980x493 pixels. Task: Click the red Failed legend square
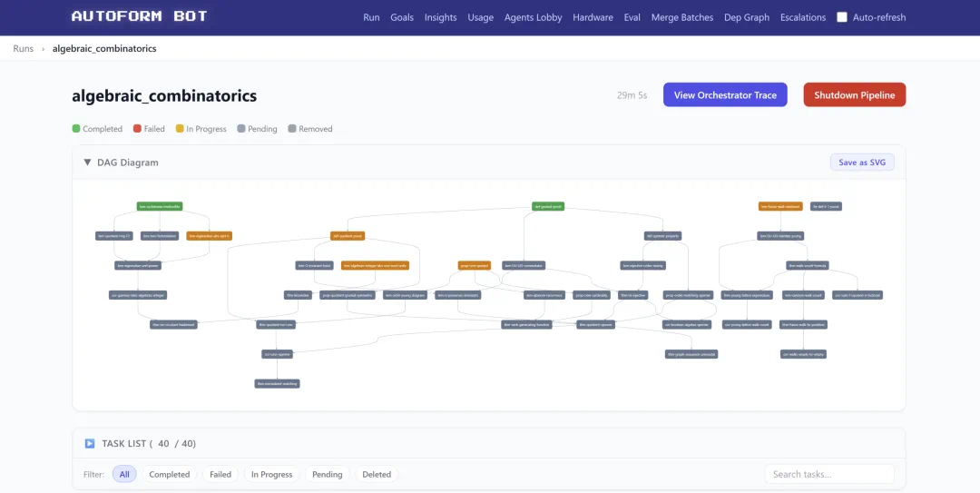click(x=137, y=128)
